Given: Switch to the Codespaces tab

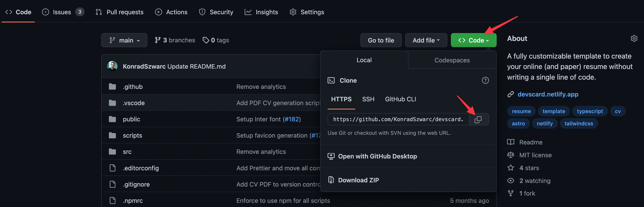Looking at the screenshot, I should [x=452, y=60].
